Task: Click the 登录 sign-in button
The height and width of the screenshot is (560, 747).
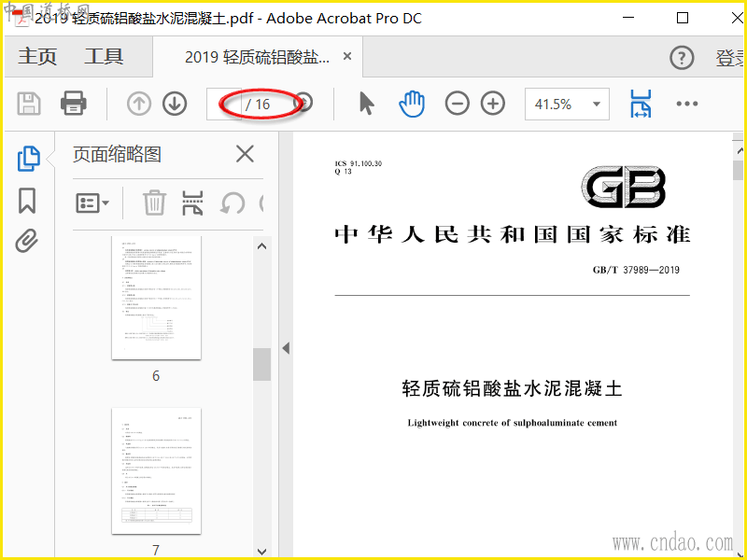Action: pos(730,58)
